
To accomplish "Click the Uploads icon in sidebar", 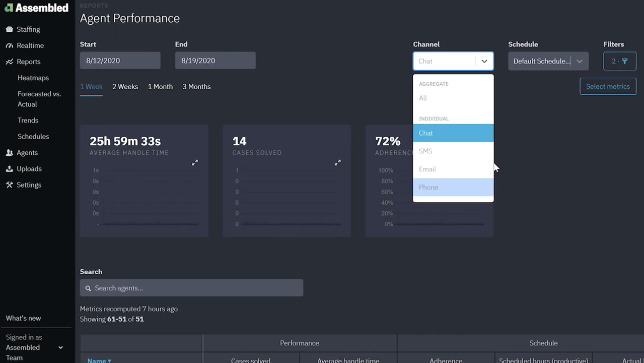I will tap(9, 168).
